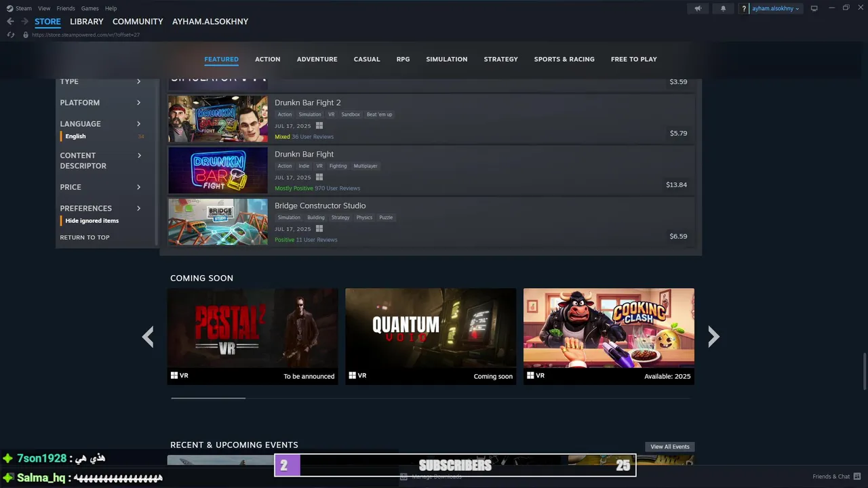
Task: Expand the PREFERENCES filter section
Action: point(100,208)
